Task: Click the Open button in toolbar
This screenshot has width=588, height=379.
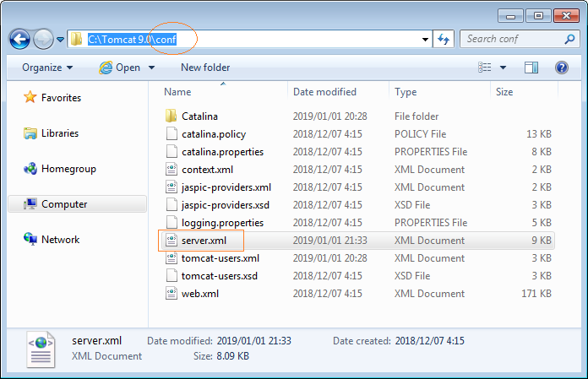Action: coord(120,68)
